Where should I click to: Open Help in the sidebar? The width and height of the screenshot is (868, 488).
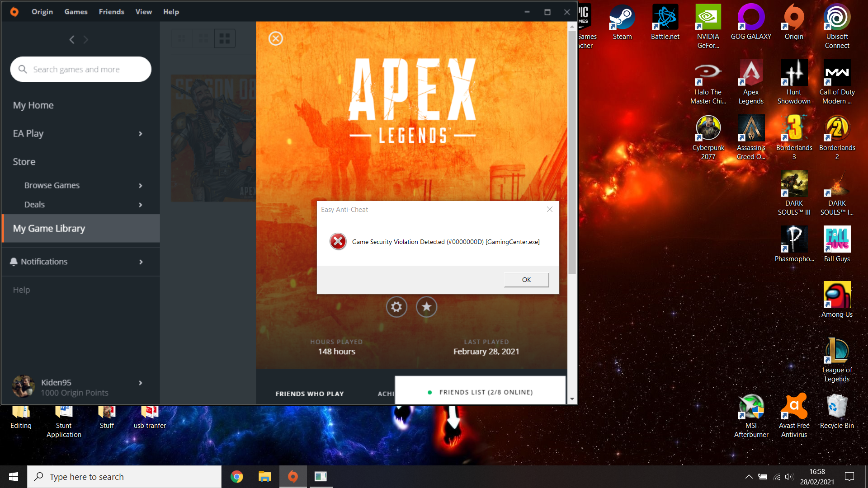[x=22, y=290]
